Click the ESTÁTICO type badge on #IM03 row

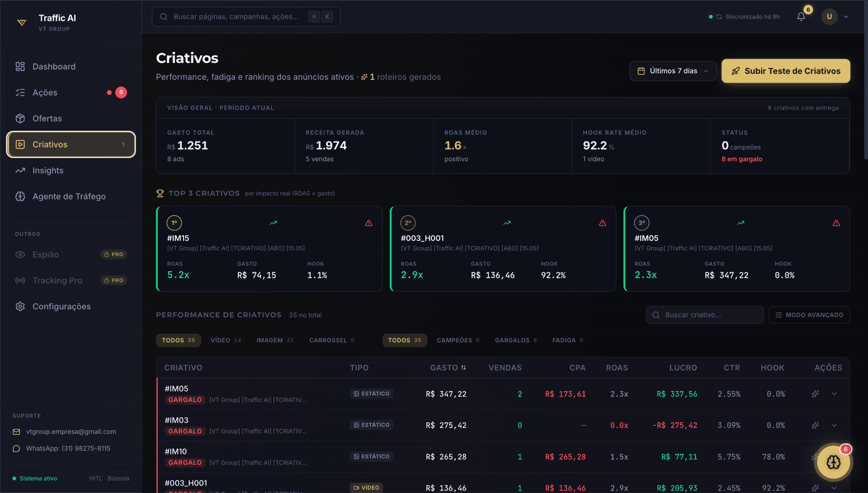(x=372, y=425)
